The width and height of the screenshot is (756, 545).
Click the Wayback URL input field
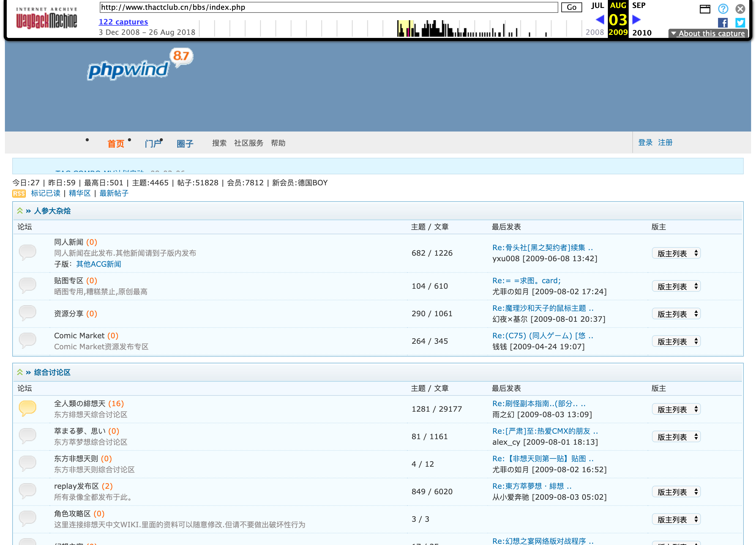tap(329, 7)
